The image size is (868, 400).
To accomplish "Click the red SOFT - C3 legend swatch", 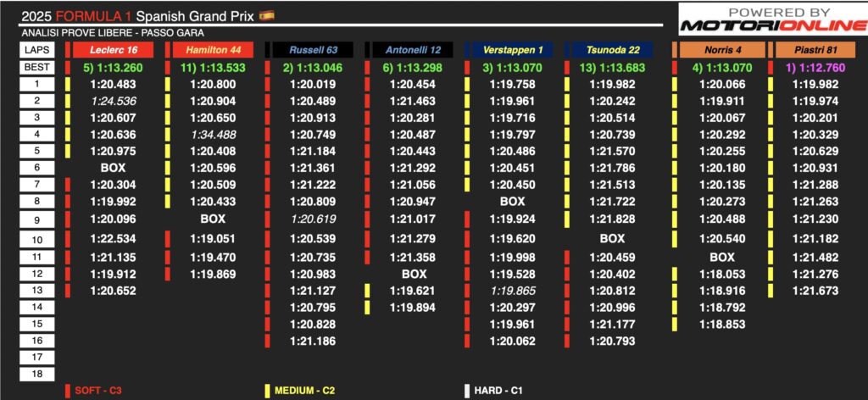I will pos(68,391).
